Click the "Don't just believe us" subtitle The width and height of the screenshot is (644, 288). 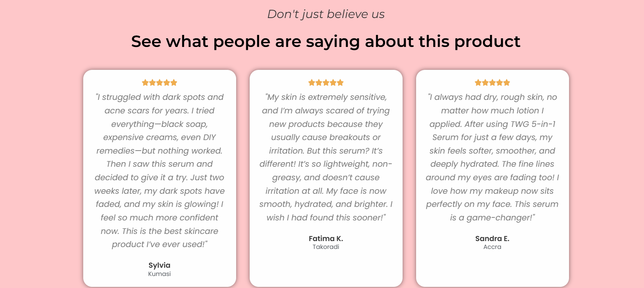tap(326, 14)
